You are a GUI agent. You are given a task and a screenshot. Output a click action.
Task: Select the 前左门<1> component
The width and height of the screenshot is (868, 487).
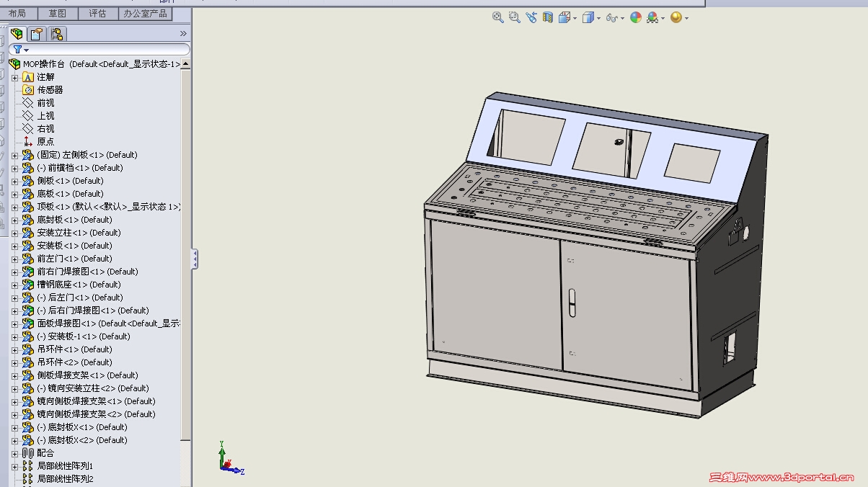click(74, 259)
